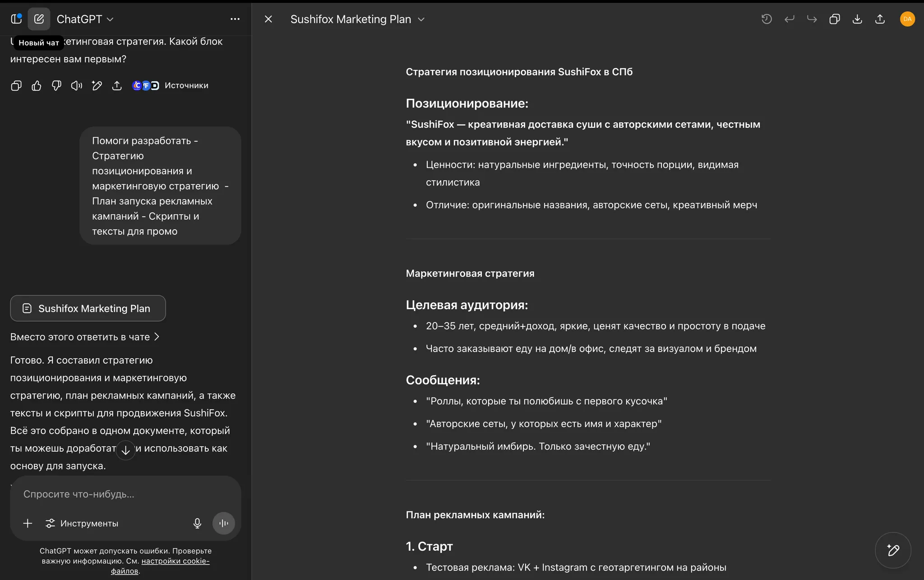Viewport: 924px width, 580px height.
Task: Select the "Роллы, которые ты полюбишь" bullet
Action: coord(546,401)
